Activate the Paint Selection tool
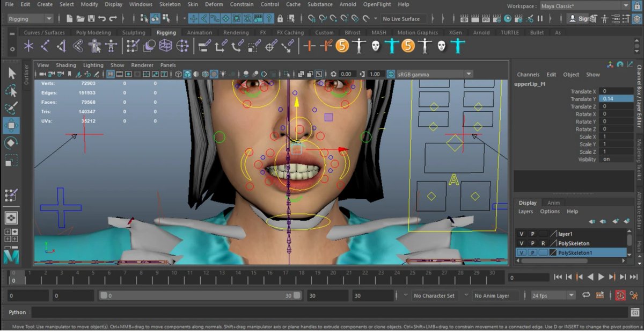 pos(11,108)
